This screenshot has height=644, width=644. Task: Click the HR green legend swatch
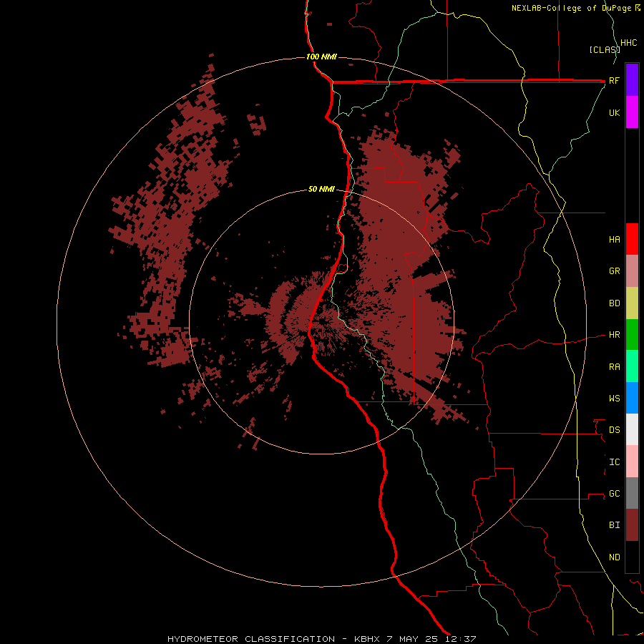[632, 335]
